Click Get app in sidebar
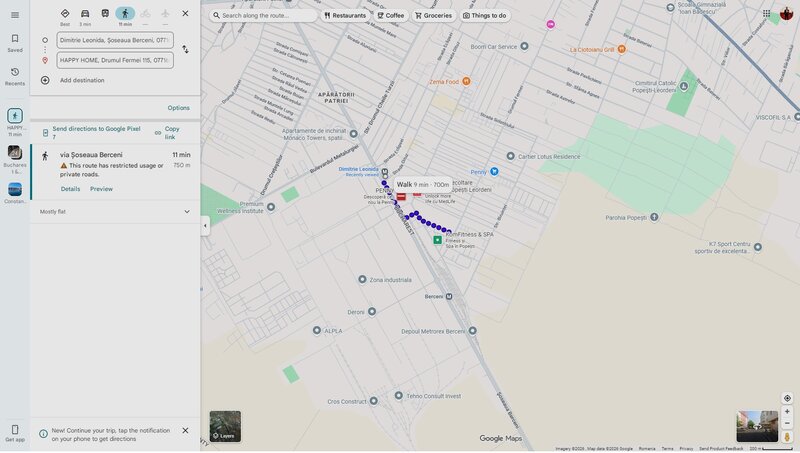This screenshot has width=800, height=453. (x=15, y=433)
